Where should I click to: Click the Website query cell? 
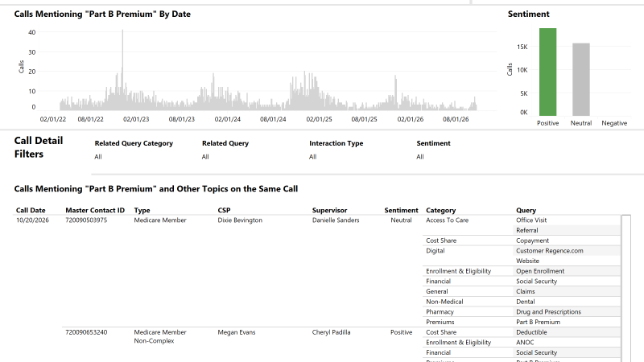[x=528, y=261]
